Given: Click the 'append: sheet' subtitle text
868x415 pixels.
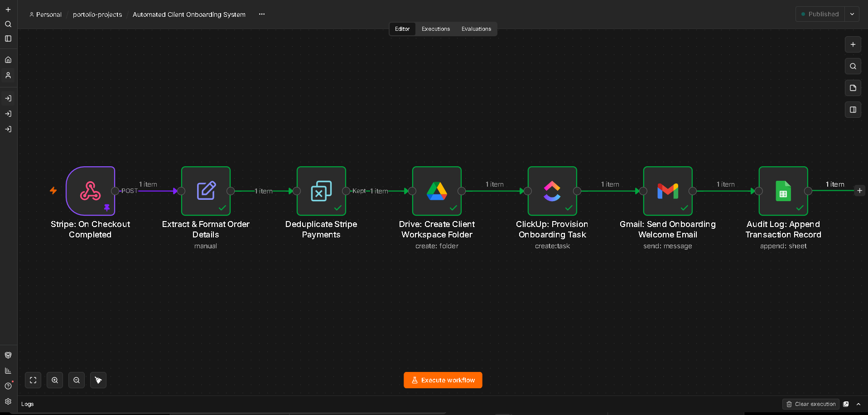Looking at the screenshot, I should click(783, 246).
